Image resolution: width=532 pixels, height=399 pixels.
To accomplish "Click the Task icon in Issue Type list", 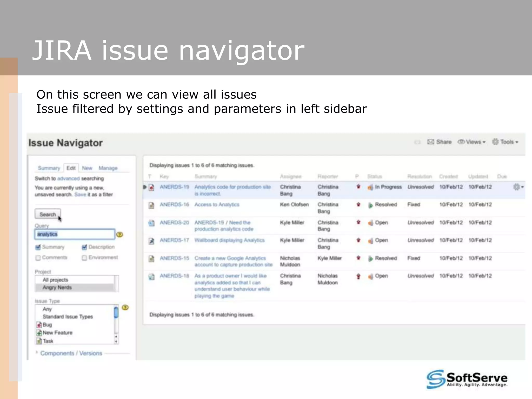I will [39, 341].
